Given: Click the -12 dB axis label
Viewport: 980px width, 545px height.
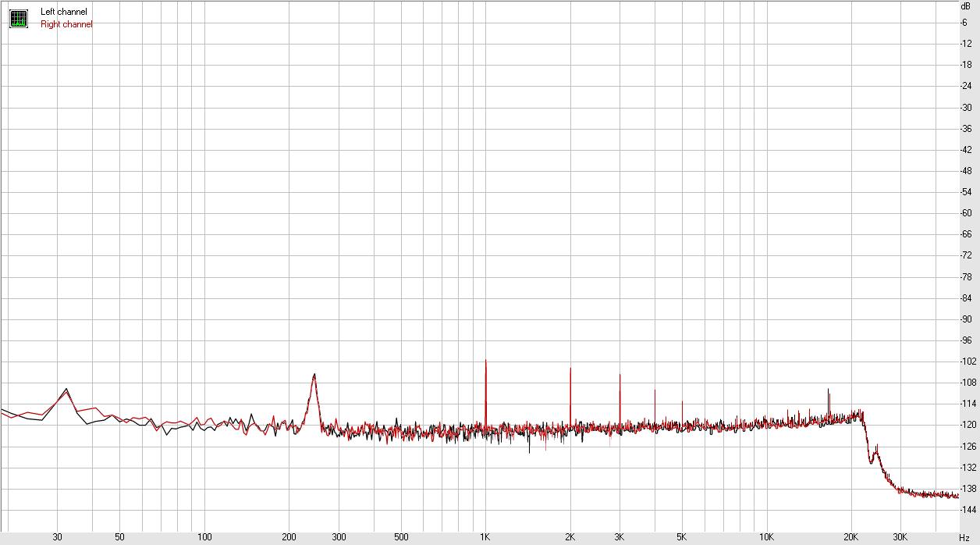Looking at the screenshot, I should pyautogui.click(x=965, y=43).
